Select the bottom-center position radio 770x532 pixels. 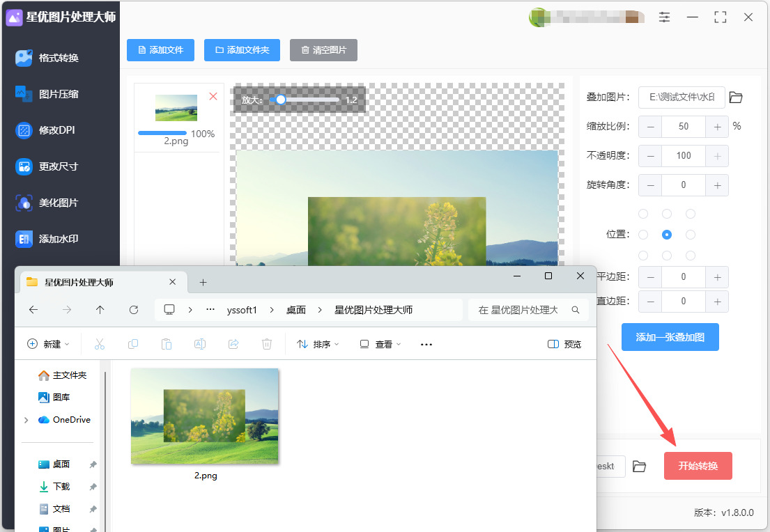(667, 256)
